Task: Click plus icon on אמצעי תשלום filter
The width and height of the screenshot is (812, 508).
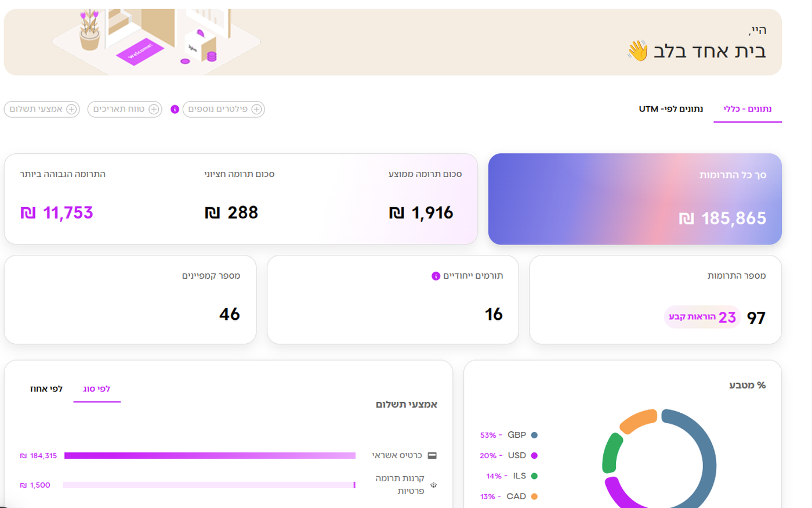Action: pyautogui.click(x=71, y=109)
